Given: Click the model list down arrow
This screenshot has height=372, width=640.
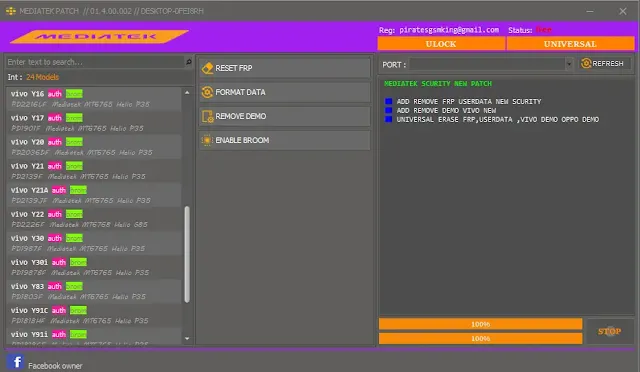Looking at the screenshot, I should point(187,339).
